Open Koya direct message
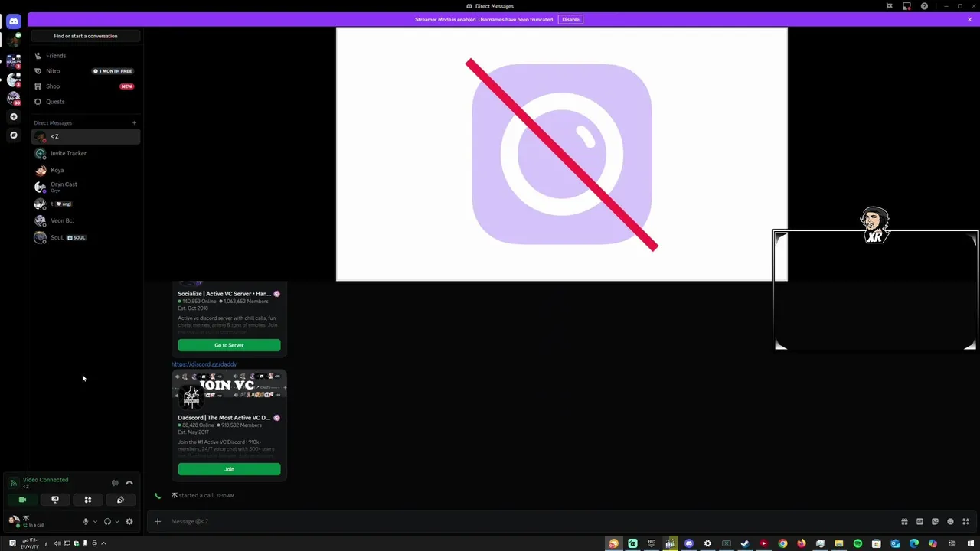This screenshot has width=980, height=551. pyautogui.click(x=86, y=170)
